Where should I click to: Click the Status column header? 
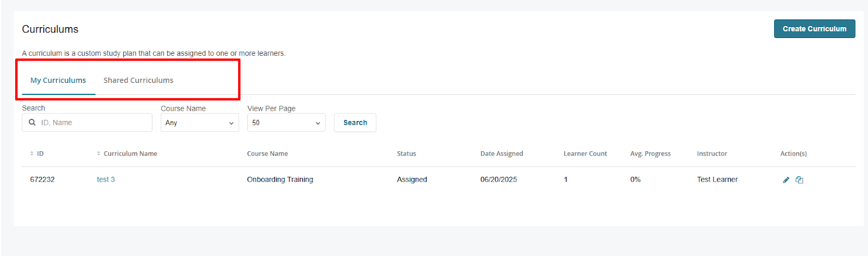point(406,153)
